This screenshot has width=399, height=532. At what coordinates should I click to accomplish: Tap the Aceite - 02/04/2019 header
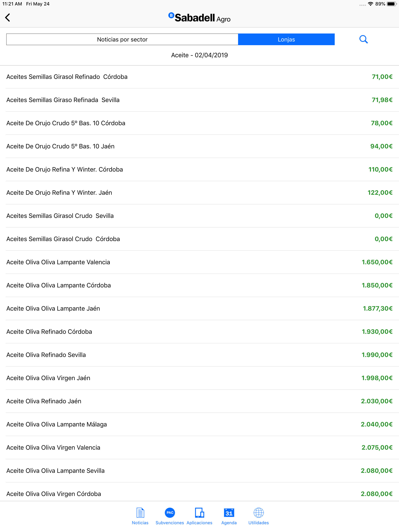199,55
